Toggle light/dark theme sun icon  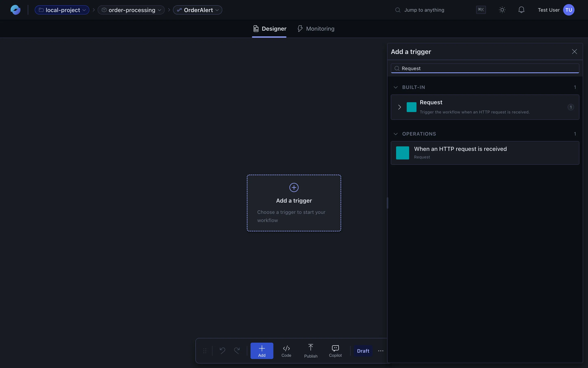pos(502,10)
